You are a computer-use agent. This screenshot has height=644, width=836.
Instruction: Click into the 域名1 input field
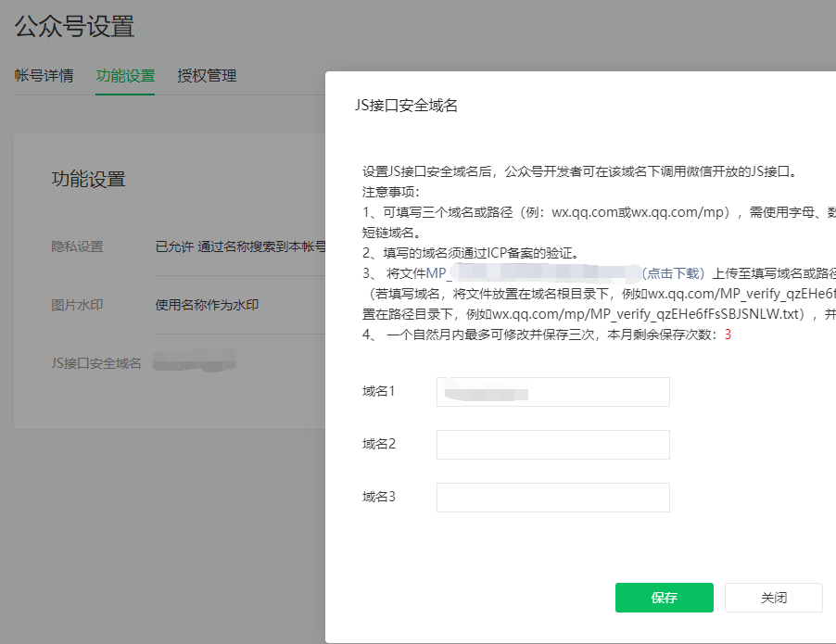[x=552, y=392]
